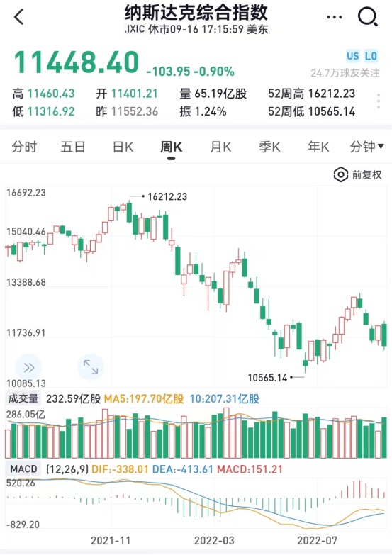This screenshot has height=555, width=392.
Task: Tap the L0 quote level badge
Action: [371, 56]
